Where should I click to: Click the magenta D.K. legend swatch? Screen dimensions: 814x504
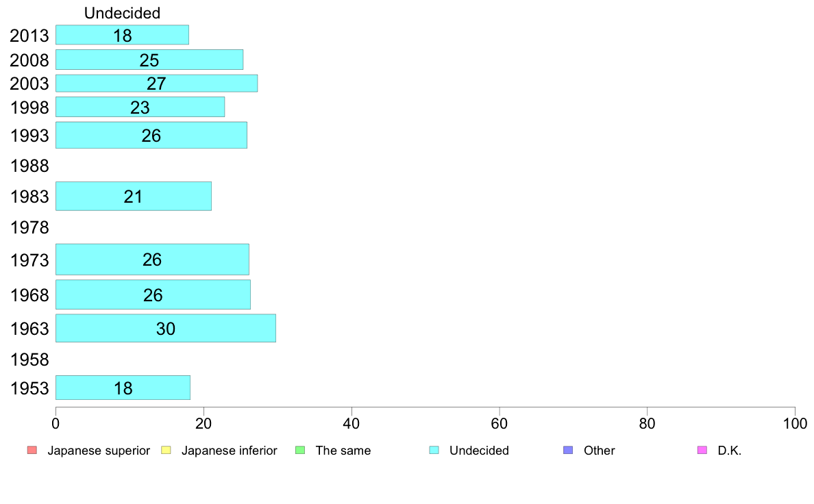(x=702, y=450)
